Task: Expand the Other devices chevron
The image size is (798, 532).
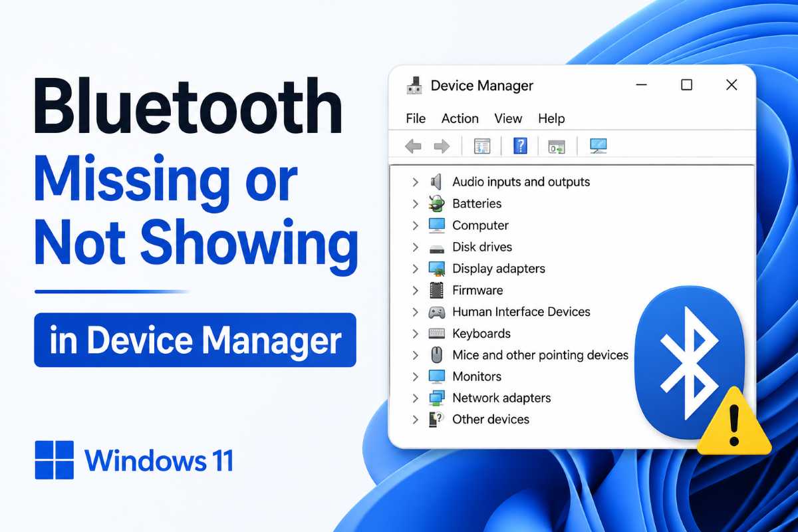Action: tap(415, 420)
